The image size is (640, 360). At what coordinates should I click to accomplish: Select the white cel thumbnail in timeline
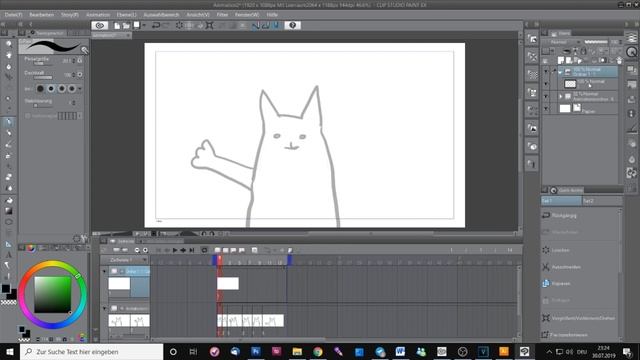(228, 283)
